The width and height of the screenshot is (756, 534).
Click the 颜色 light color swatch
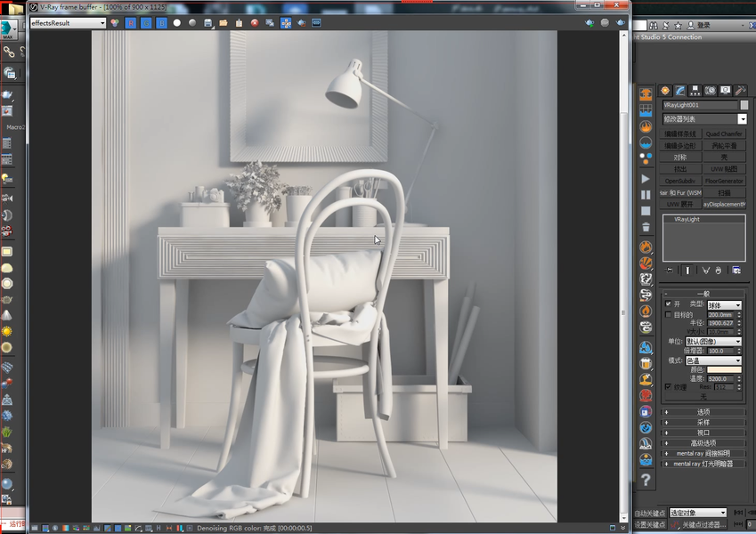(x=724, y=369)
